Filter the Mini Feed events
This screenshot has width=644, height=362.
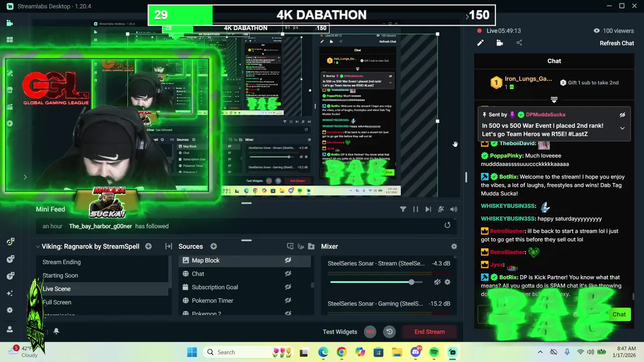(403, 209)
